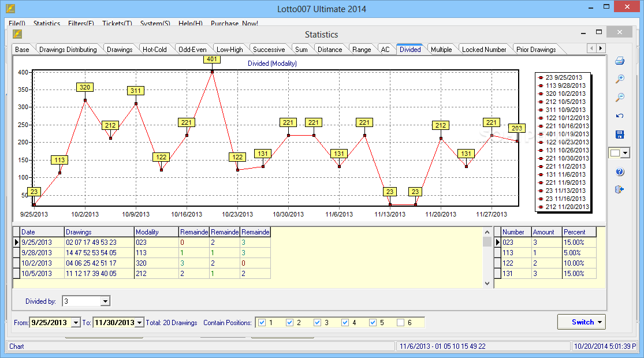Image resolution: width=644 pixels, height=358 pixels.
Task: Open the Divided by dropdown
Action: (x=105, y=301)
